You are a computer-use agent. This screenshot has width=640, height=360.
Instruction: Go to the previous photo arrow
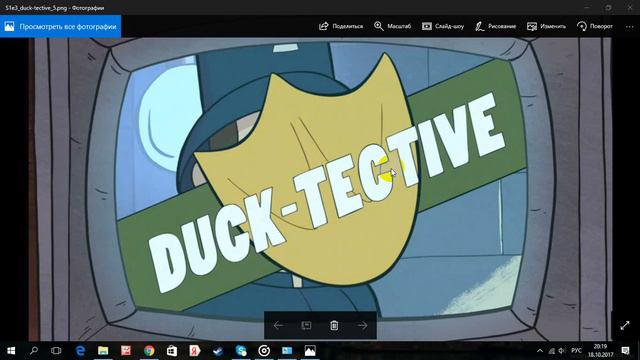click(278, 325)
